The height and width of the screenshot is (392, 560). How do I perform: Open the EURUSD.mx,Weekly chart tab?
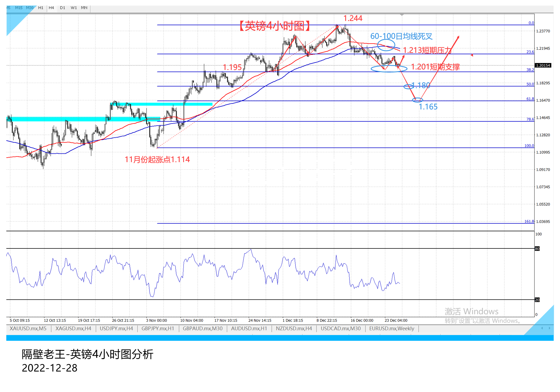(x=392, y=328)
